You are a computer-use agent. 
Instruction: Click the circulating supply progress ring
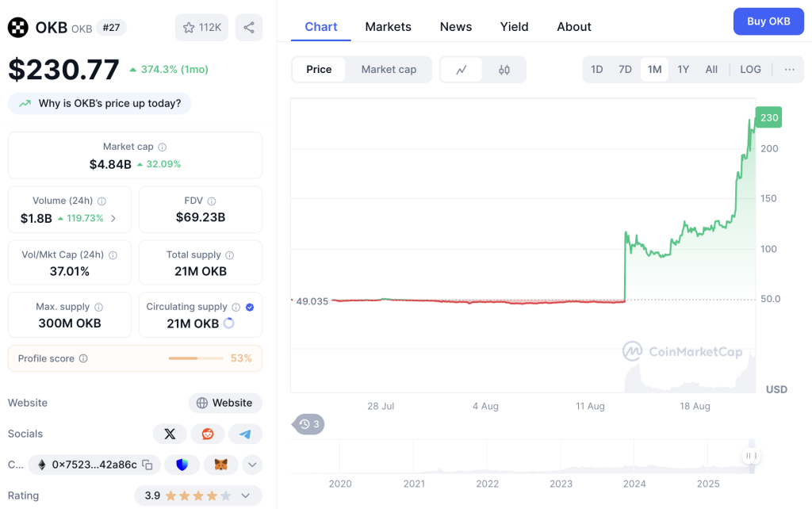(x=228, y=323)
